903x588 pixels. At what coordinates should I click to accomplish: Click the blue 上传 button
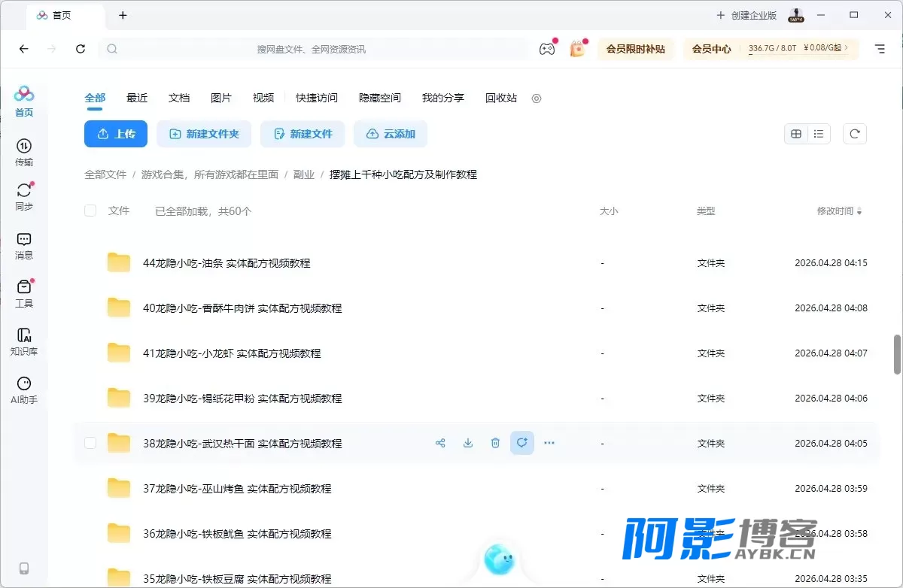coord(116,134)
